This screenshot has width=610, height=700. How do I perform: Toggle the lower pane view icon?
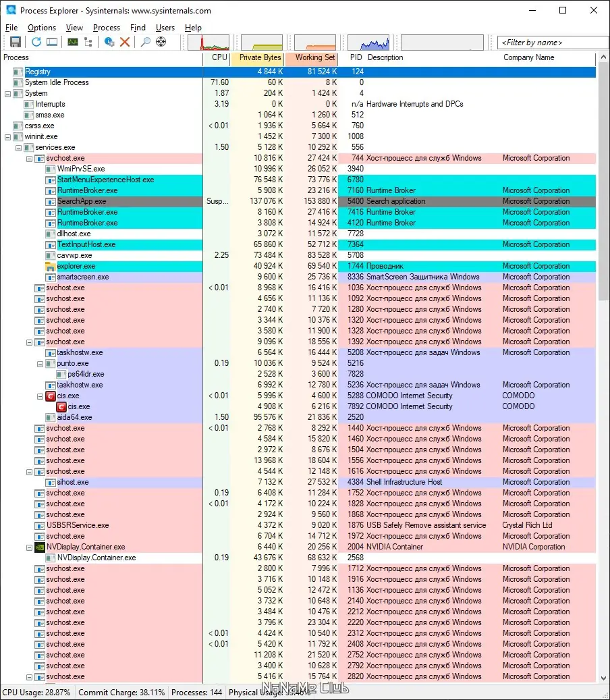(52, 42)
